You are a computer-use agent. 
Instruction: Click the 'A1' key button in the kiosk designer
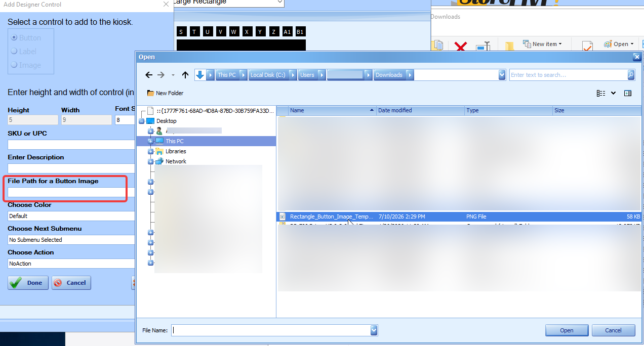pyautogui.click(x=287, y=31)
